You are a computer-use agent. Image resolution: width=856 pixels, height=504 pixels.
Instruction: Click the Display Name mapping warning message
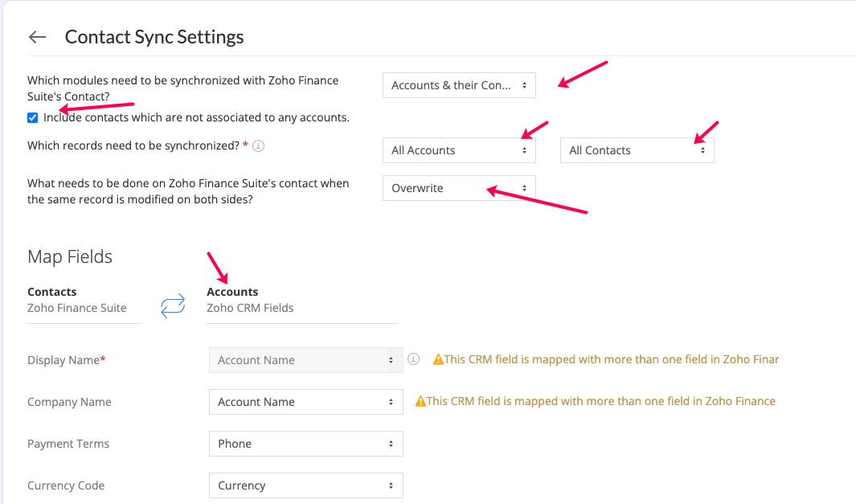click(x=612, y=359)
